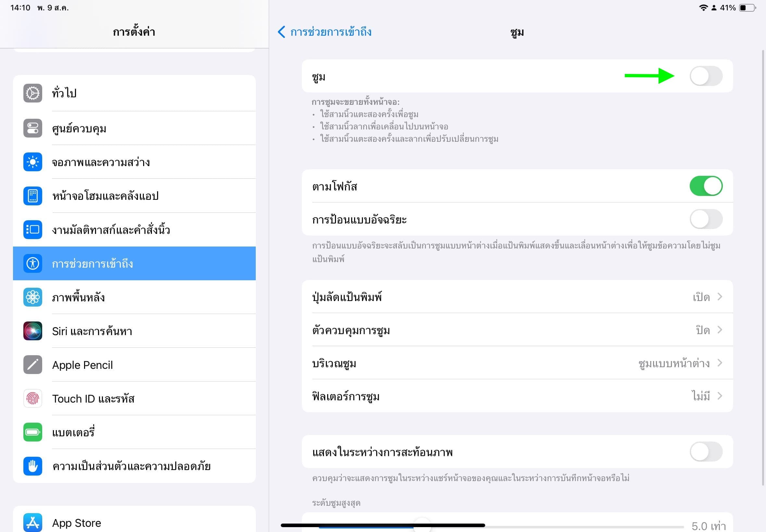766x532 pixels.
Task: Expand Keyboard Shortcuts (ปุ่มลัดแป้นพิมพ์) chevron
Action: [x=720, y=297]
